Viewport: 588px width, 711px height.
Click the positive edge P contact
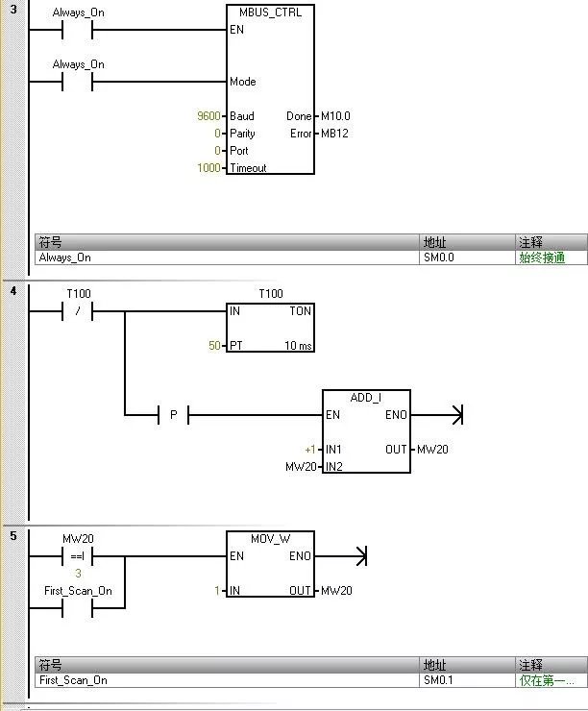tap(173, 415)
